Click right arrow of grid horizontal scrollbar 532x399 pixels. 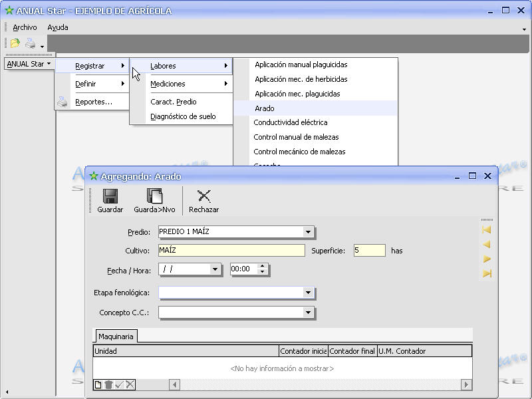coord(466,385)
